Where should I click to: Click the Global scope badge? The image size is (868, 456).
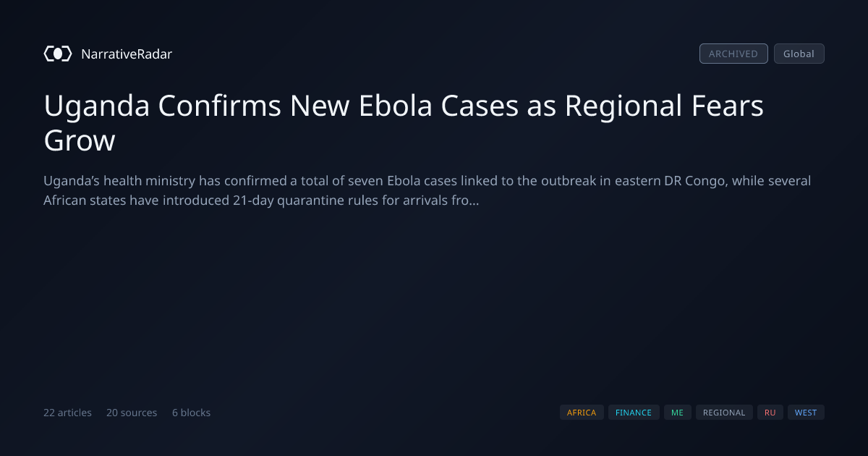pos(799,54)
